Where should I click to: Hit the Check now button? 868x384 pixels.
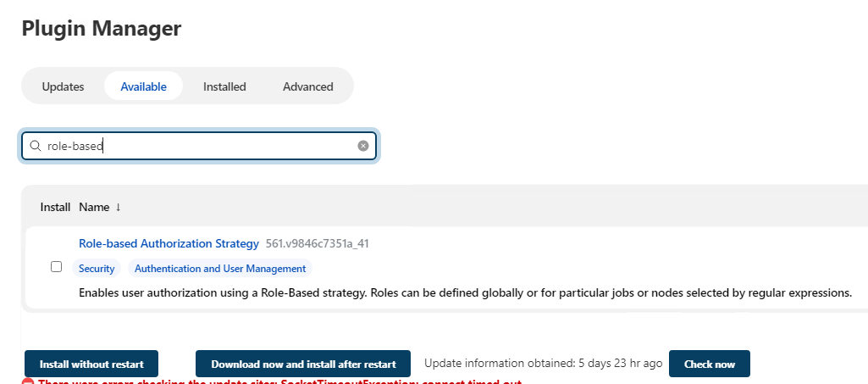(x=709, y=364)
